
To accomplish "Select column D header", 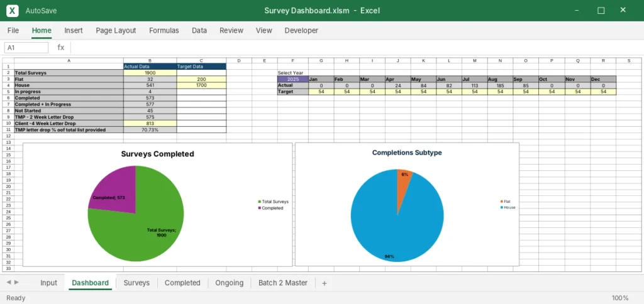I will pos(238,61).
